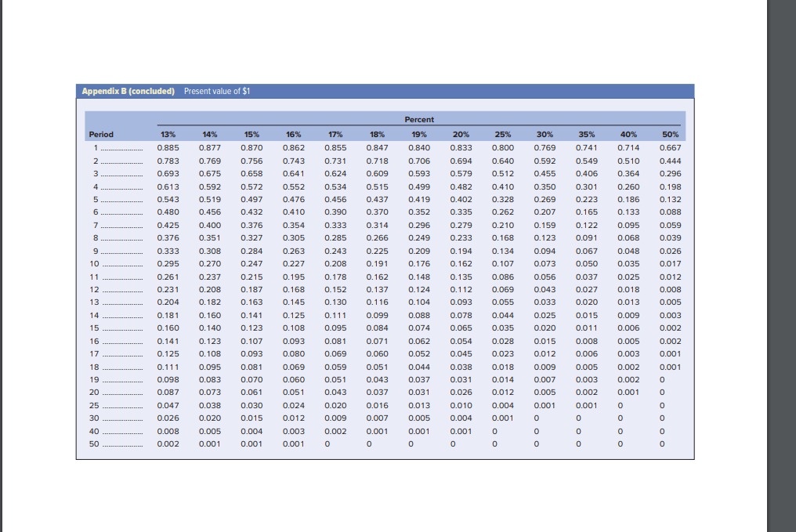Click 0.223 in Period 5, 35% column
796x532 pixels.
tap(587, 200)
